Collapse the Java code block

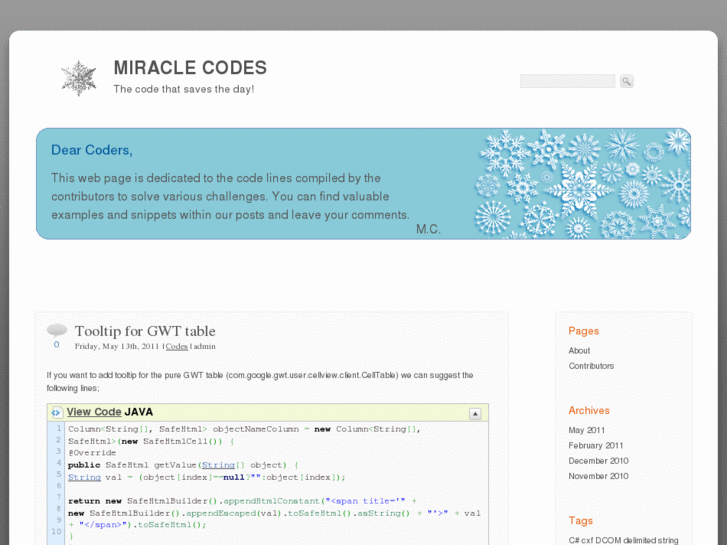pos(475,413)
